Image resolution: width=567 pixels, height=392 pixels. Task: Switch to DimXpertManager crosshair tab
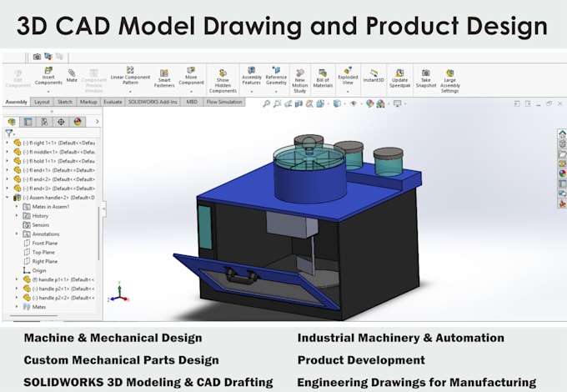[61, 122]
